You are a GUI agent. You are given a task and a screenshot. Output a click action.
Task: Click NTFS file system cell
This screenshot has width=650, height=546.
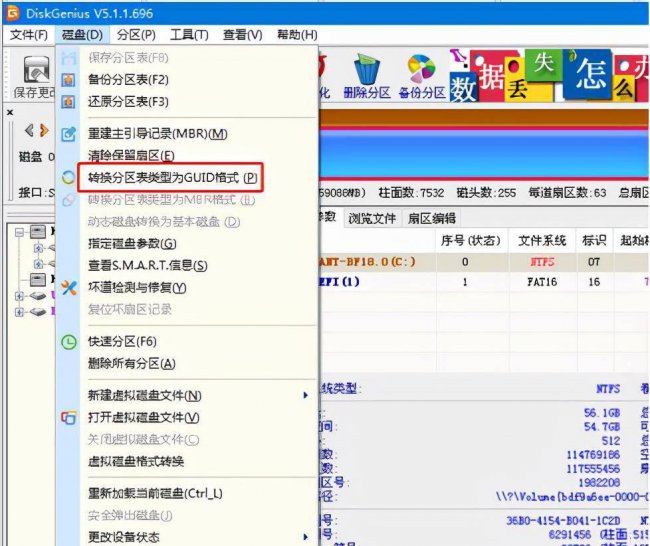542,262
